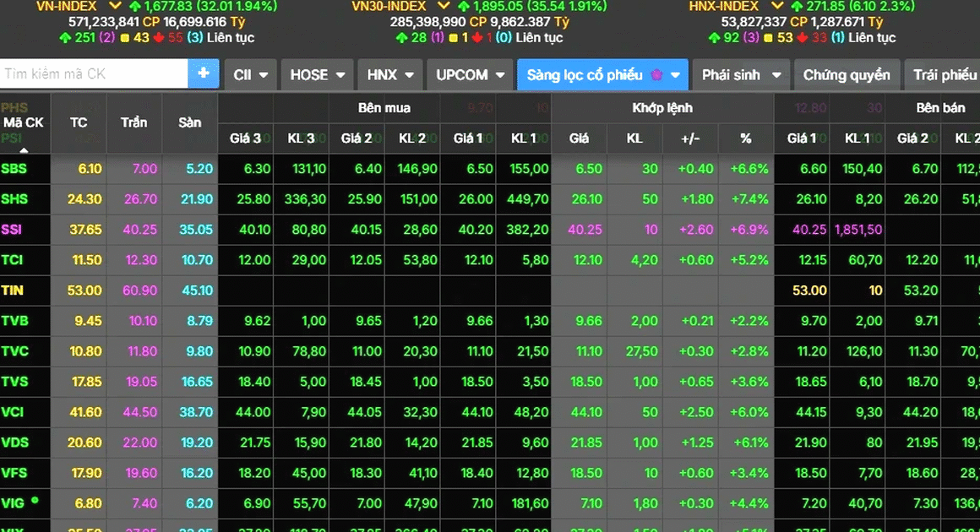Expand the UPCOM dropdown menu
Image resolution: width=980 pixels, height=532 pixels.
pos(470,75)
